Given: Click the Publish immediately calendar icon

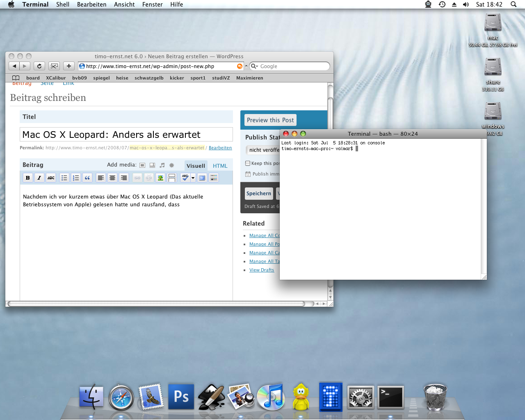Looking at the screenshot, I should click(248, 174).
